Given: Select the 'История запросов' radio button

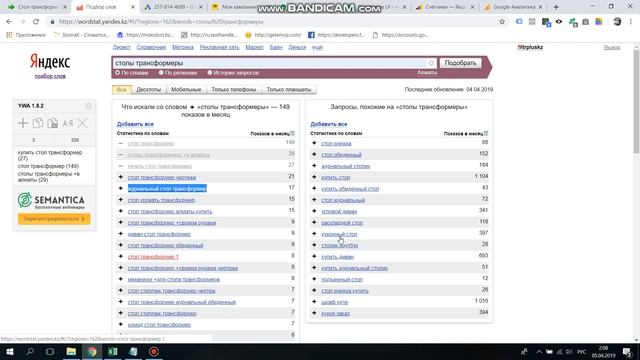Looking at the screenshot, I should pos(210,73).
